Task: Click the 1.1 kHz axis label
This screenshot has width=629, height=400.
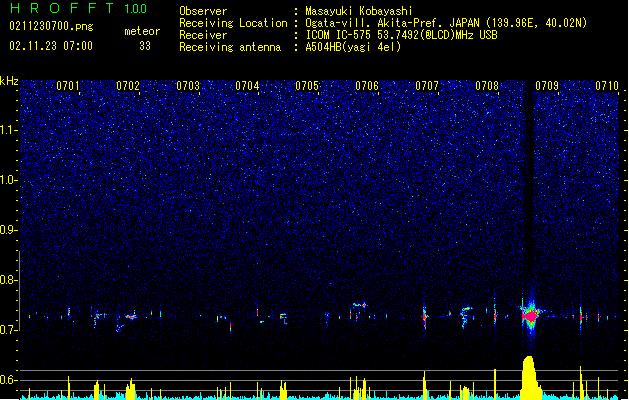Action: click(9, 130)
